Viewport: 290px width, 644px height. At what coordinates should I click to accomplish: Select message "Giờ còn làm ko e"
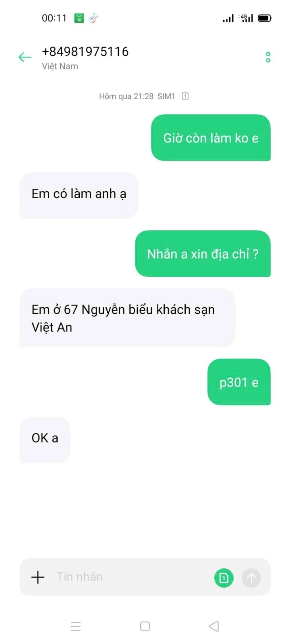click(211, 138)
